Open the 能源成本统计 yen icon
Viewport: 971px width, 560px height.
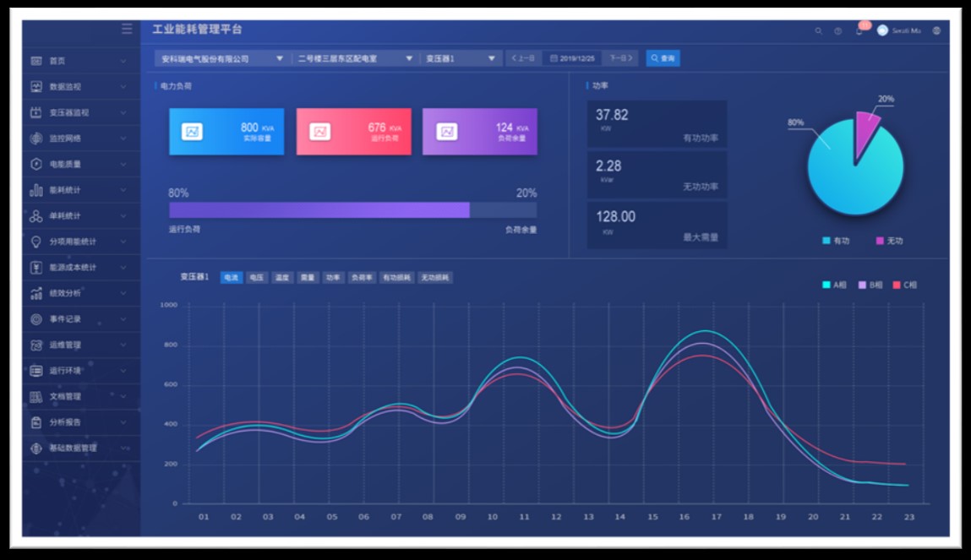tap(36, 267)
